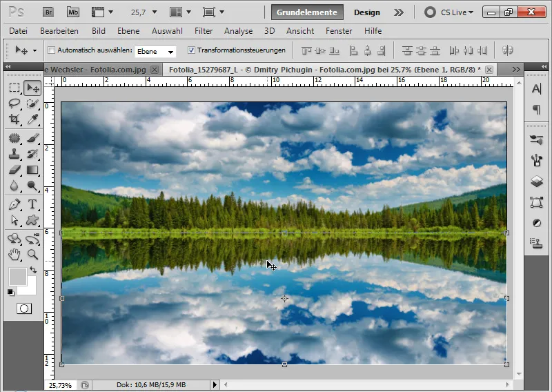Image resolution: width=552 pixels, height=392 pixels.
Task: Launch Mini Bridge from top bar
Action: 73,12
